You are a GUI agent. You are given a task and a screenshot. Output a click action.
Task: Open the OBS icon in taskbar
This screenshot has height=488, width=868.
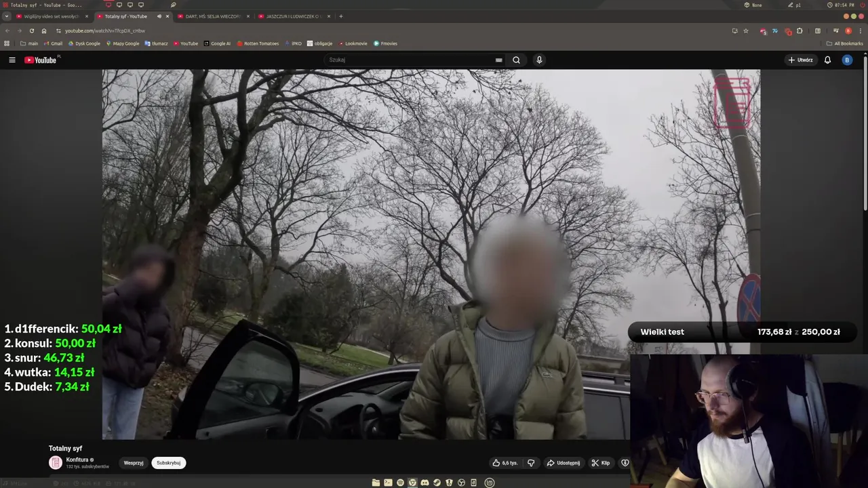pyautogui.click(x=461, y=483)
